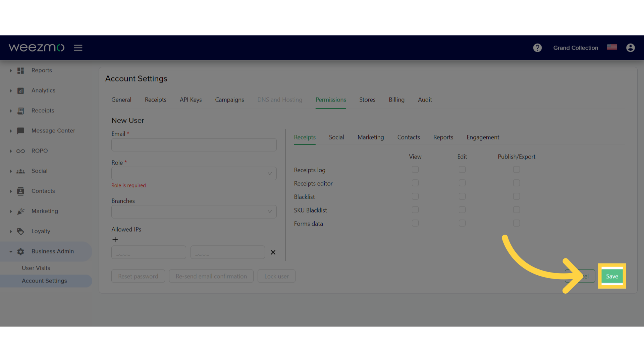Open User Visits in sidebar

click(x=36, y=268)
